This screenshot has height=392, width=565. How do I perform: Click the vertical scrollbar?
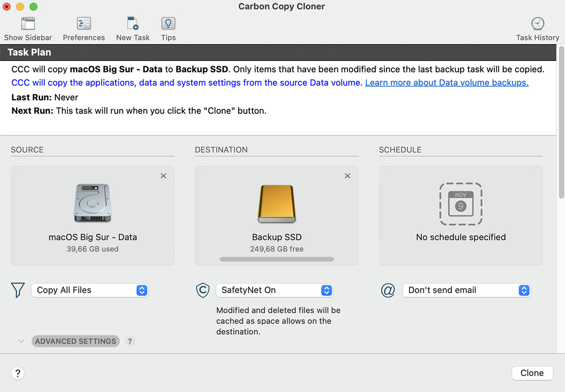click(x=561, y=122)
